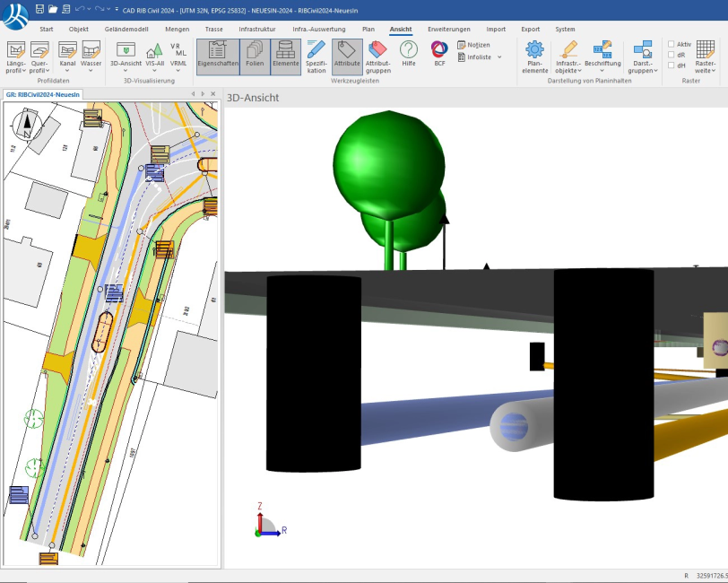Toggle the Folien panel button
Image resolution: width=728 pixels, height=583 pixels.
(255, 50)
